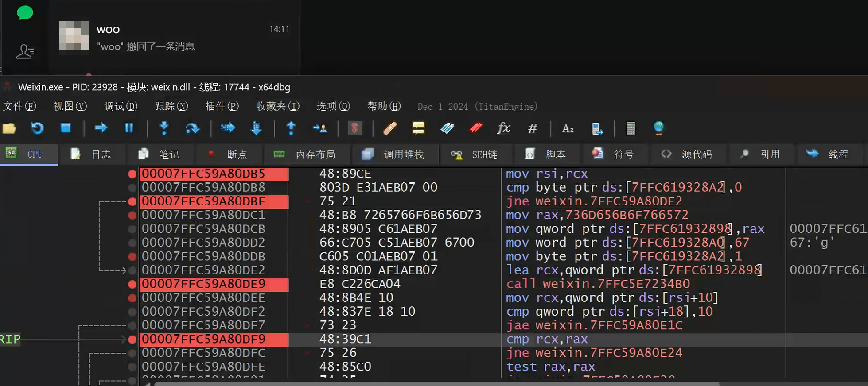The image size is (868, 386).
Task: Switch to the 引用 tab
Action: pyautogui.click(x=761, y=154)
